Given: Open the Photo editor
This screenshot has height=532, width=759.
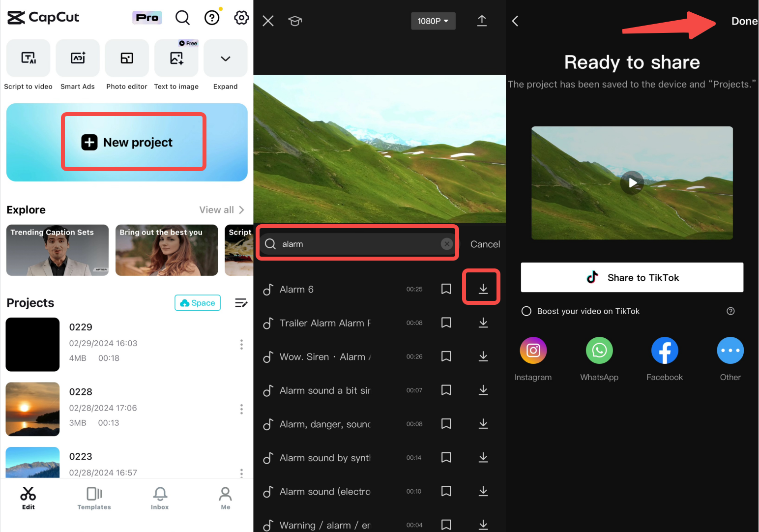Looking at the screenshot, I should pyautogui.click(x=126, y=64).
